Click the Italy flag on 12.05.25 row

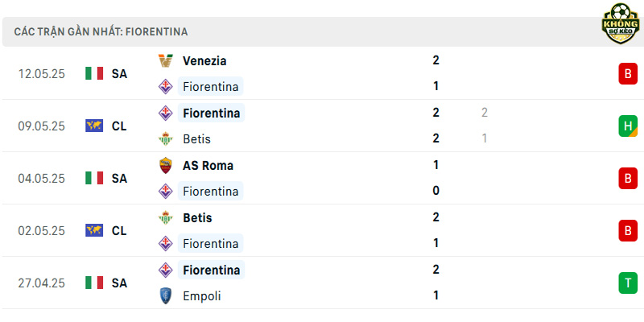click(x=94, y=73)
